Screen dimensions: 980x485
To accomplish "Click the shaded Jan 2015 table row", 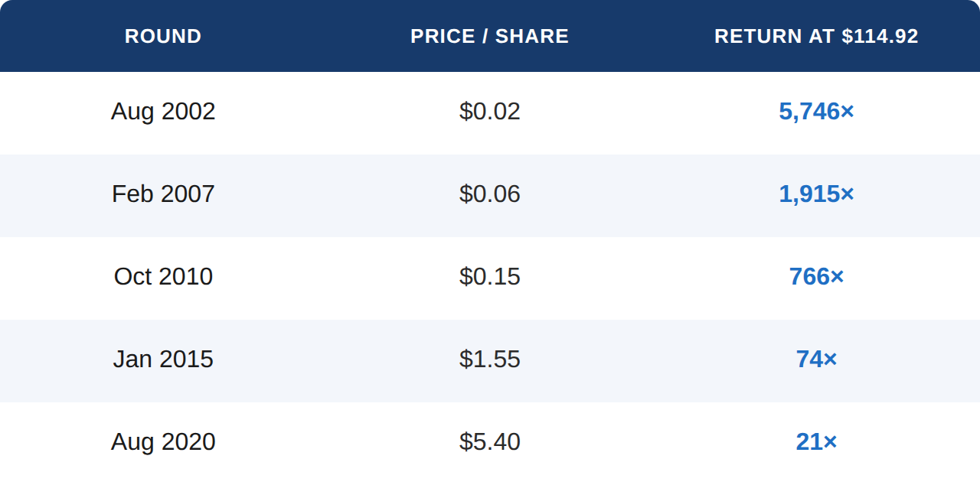I will [490, 361].
